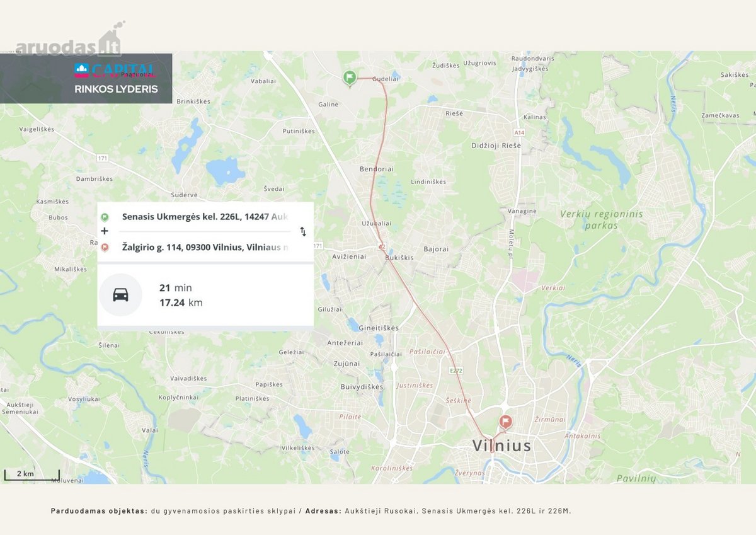Click the E272 road shield
Screen dimensions: 756x535
click(x=457, y=371)
